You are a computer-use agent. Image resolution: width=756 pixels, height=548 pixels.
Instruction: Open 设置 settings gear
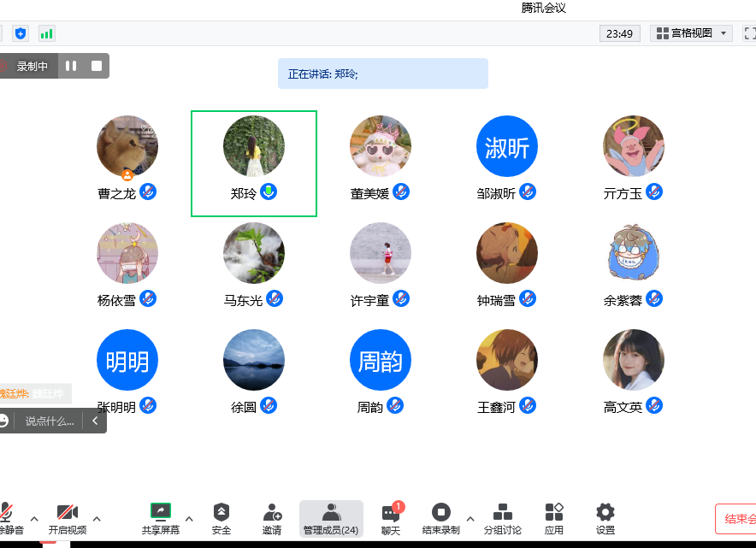[x=605, y=518]
